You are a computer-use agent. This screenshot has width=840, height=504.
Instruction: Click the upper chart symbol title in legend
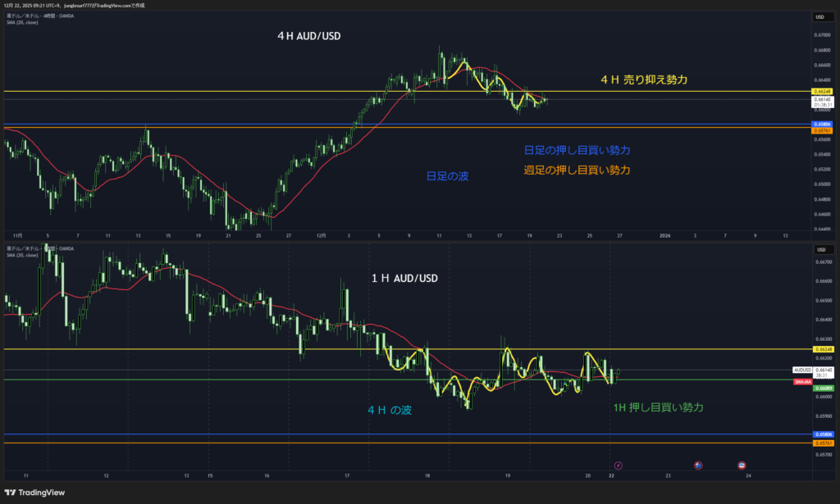(39, 16)
